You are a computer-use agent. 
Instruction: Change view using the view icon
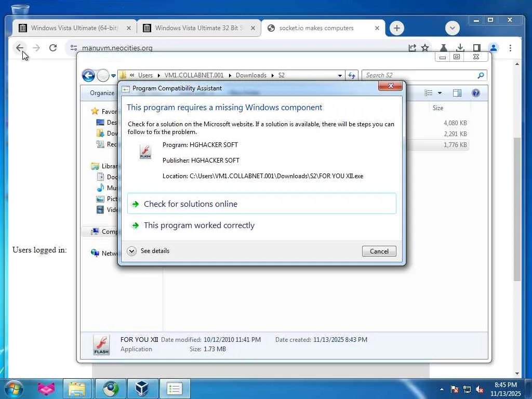(429, 93)
